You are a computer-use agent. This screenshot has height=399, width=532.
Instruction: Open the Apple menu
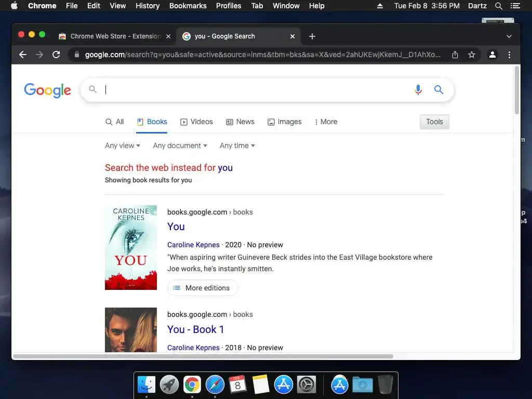point(14,6)
